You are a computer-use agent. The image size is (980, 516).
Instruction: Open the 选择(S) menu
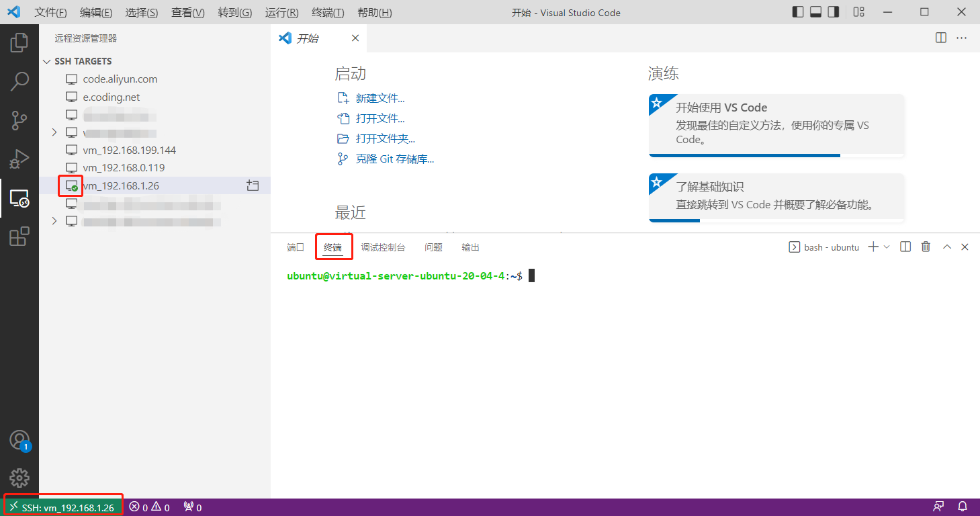[142, 13]
